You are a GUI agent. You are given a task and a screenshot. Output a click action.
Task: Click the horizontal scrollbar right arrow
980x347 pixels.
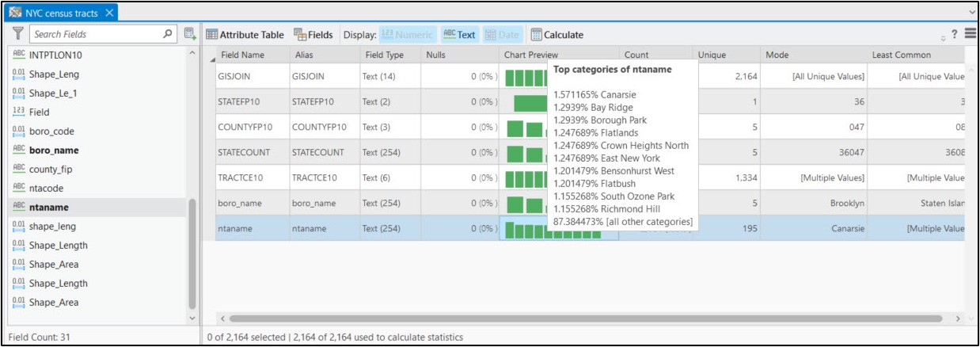point(959,318)
